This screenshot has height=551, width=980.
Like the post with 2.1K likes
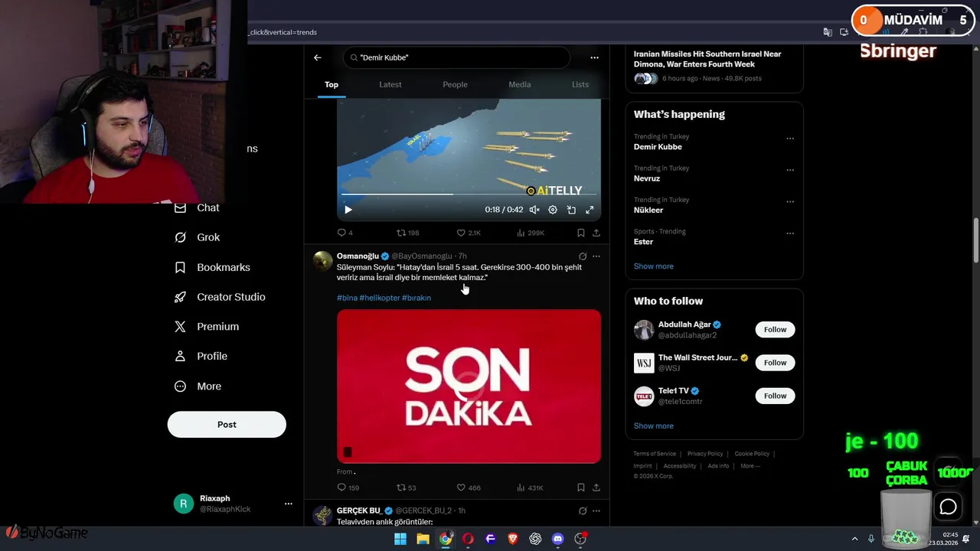click(x=469, y=233)
